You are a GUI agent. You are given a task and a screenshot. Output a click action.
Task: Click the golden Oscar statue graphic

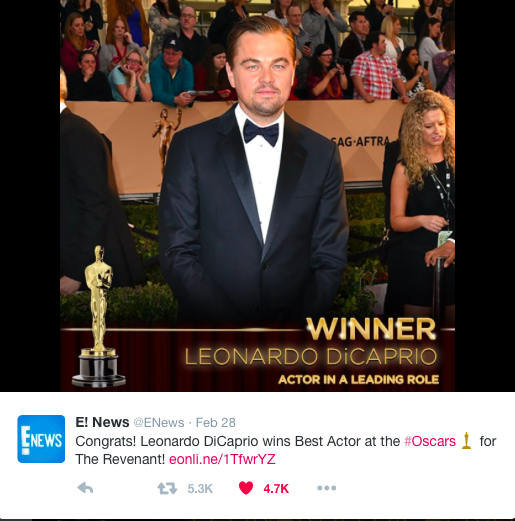tap(98, 317)
